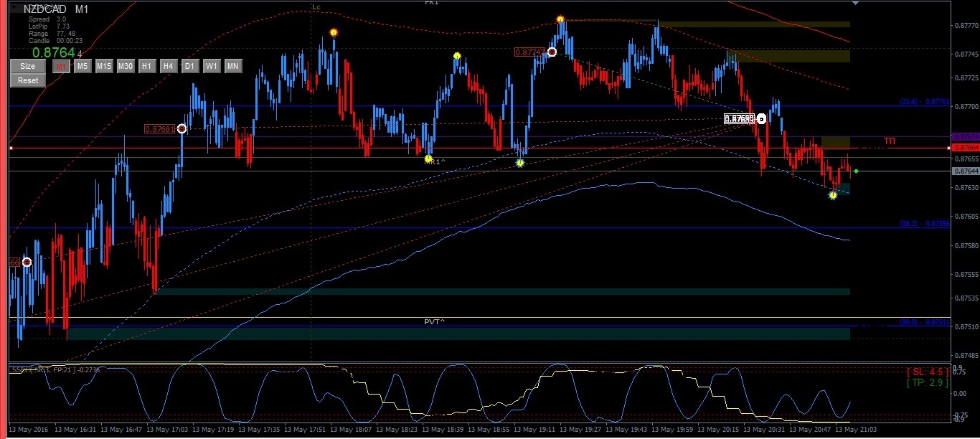The height and width of the screenshot is (439, 980).
Task: Click the TP: 2.9 indicator readout
Action: [927, 382]
